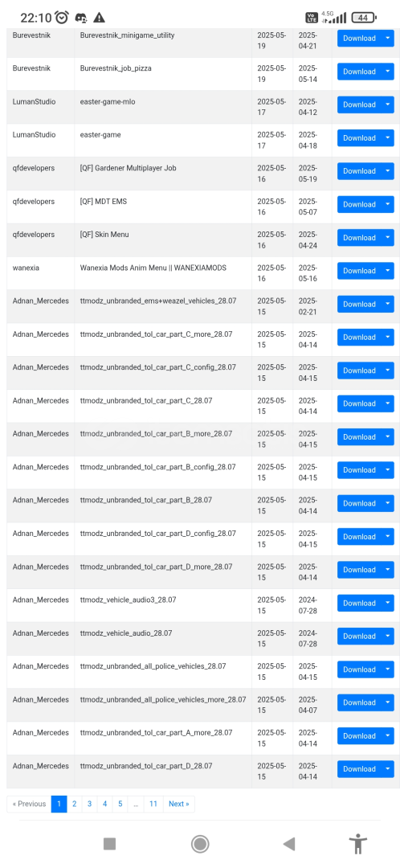The width and height of the screenshot is (400, 868).
Task: Tap the Android home circle icon
Action: [x=200, y=844]
